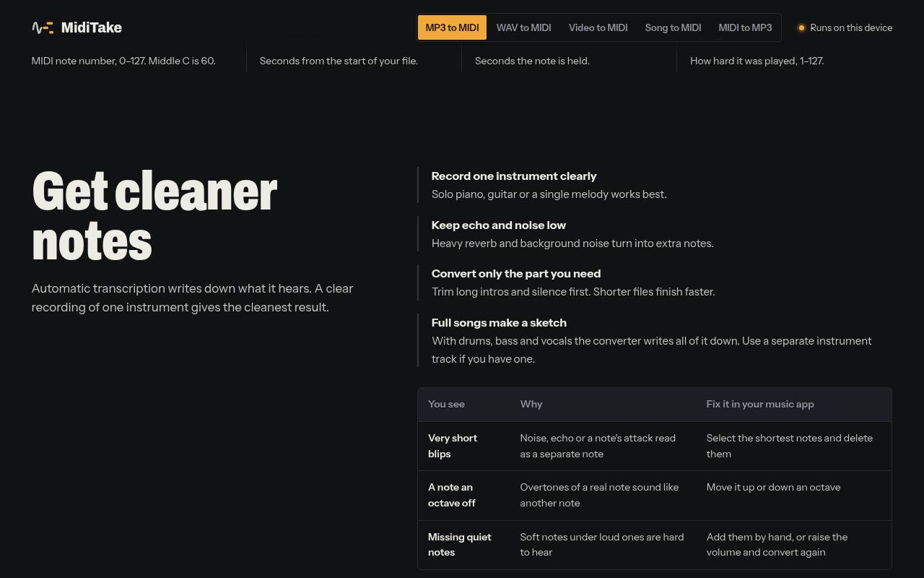Click the Automatic transcription intro paragraph
The width and height of the screenshot is (924, 578).
coord(193,298)
